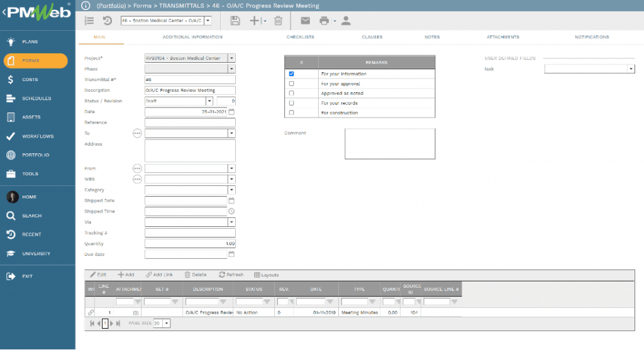Click the Exit icon in the sidebar

point(11,276)
